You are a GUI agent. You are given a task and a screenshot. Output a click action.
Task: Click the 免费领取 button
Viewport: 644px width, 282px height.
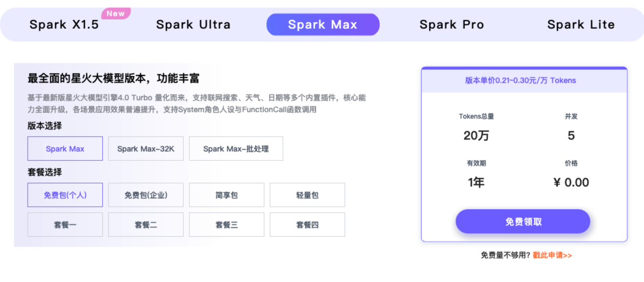click(523, 222)
